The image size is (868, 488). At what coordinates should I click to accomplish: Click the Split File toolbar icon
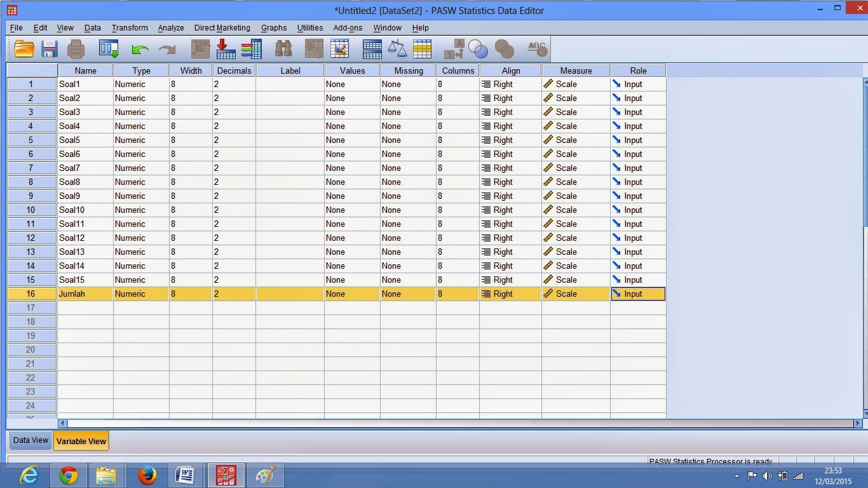pyautogui.click(x=372, y=49)
